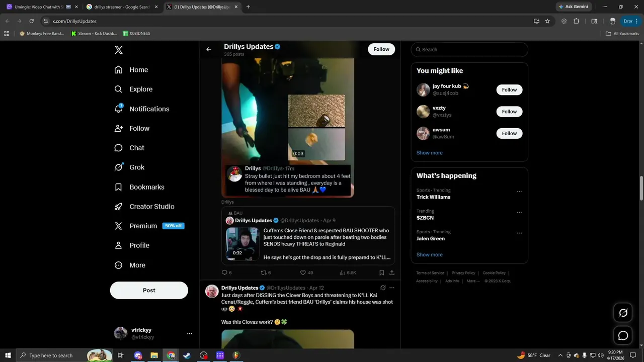Open account menu dots next to v1rickyy
Viewport: 644px width, 362px height.
tap(190, 333)
